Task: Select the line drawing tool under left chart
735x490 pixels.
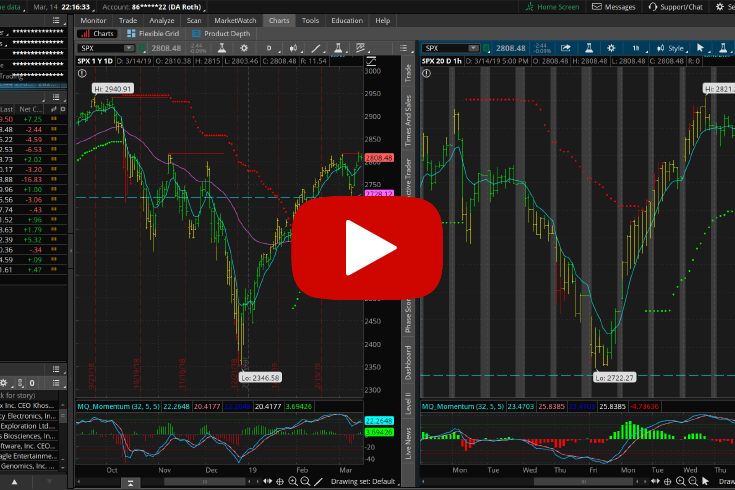Action: pos(318,481)
